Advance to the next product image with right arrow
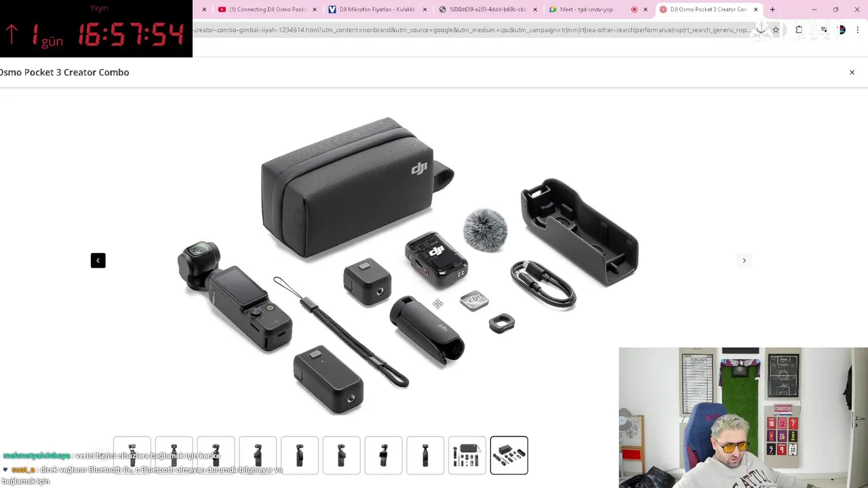Viewport: 868px width, 488px height. pyautogui.click(x=744, y=260)
